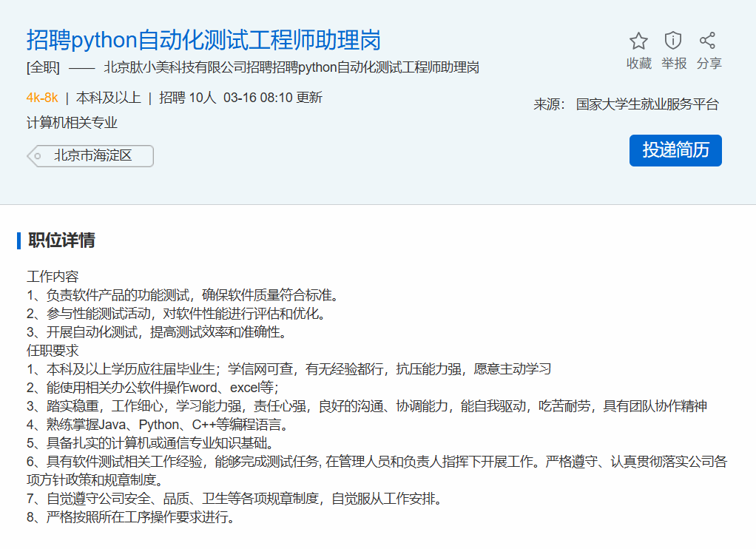
Task: Click the 4k-8k salary text
Action: tap(42, 98)
